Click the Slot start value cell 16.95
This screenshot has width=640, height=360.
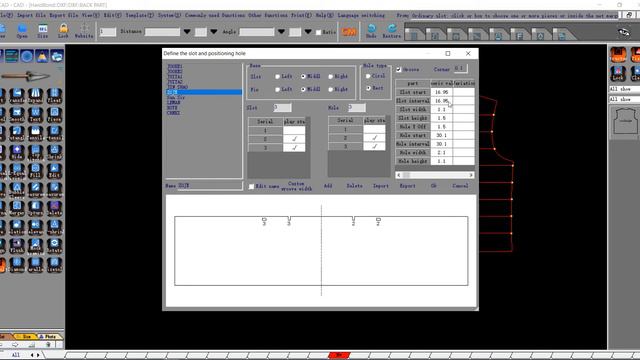click(x=442, y=92)
